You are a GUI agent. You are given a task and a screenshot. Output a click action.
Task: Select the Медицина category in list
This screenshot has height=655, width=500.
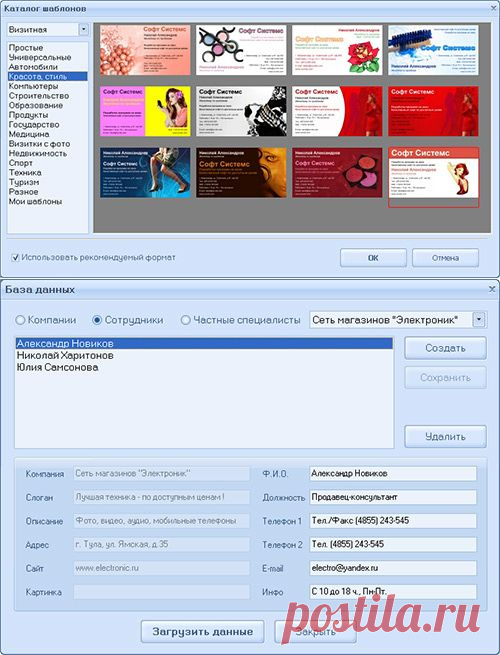(29, 134)
